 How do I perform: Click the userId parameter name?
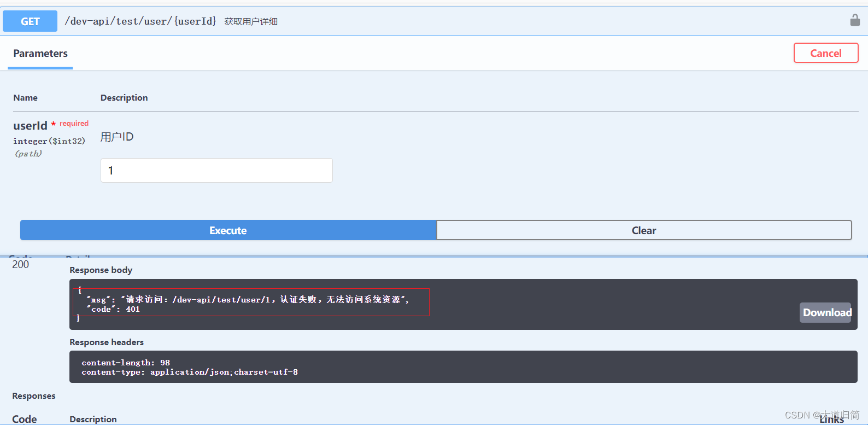[x=30, y=126]
